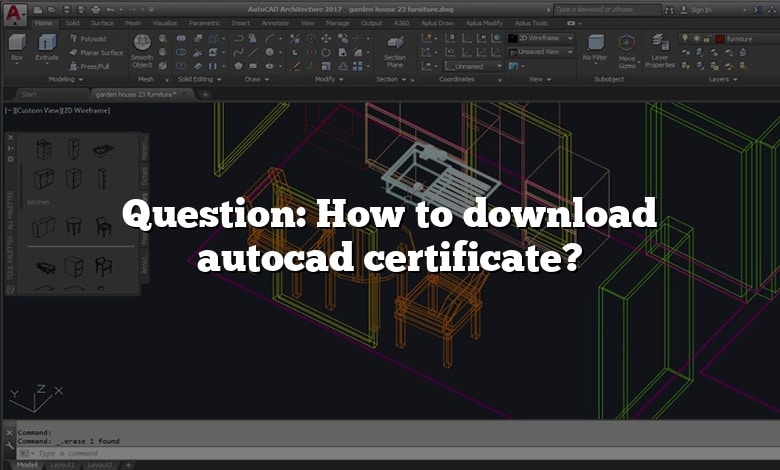The image size is (780, 470).
Task: Click the keyword search input field
Action: (607, 9)
